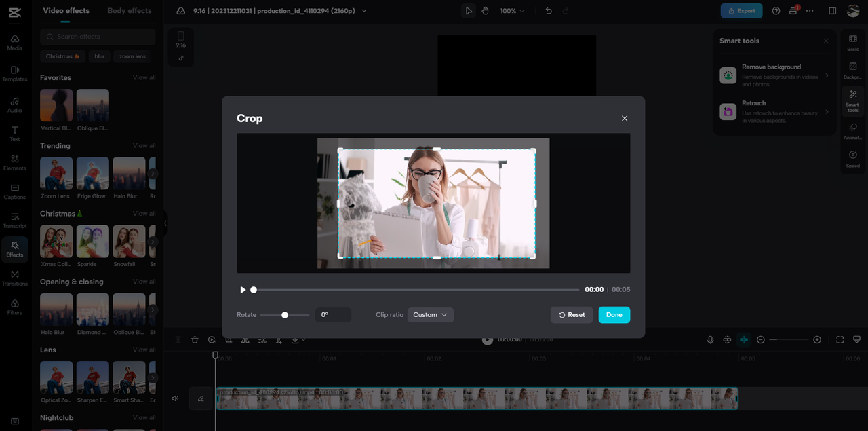This screenshot has width=868, height=431.
Task: Select the mirror/flip tool in timeline toolbar
Action: (245, 339)
